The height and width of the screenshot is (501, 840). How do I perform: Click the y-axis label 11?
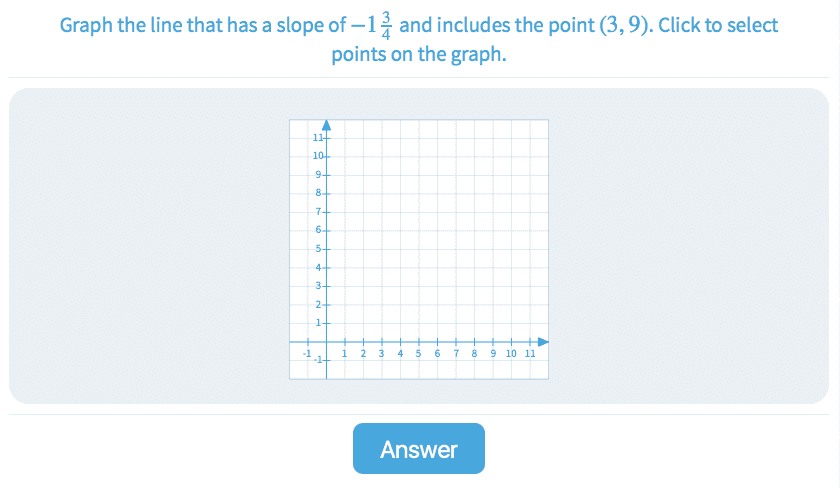(317, 137)
